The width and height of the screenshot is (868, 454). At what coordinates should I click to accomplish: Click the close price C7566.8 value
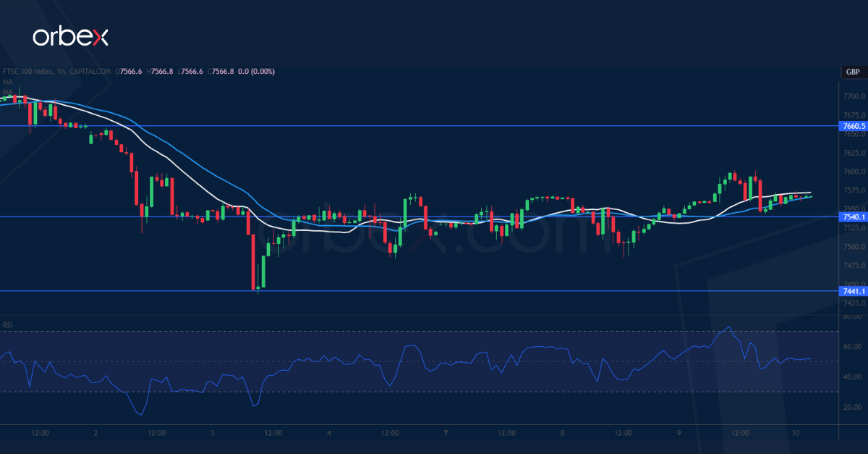(222, 72)
